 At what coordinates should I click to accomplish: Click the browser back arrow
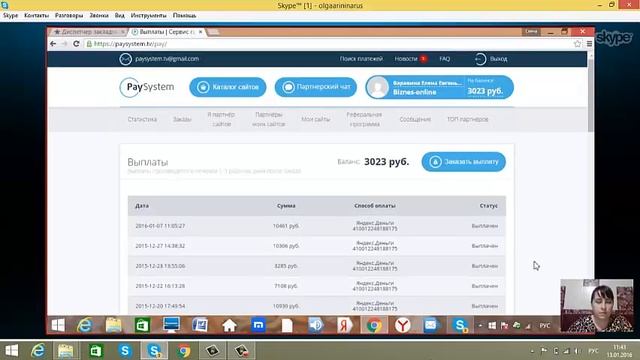pyautogui.click(x=53, y=44)
